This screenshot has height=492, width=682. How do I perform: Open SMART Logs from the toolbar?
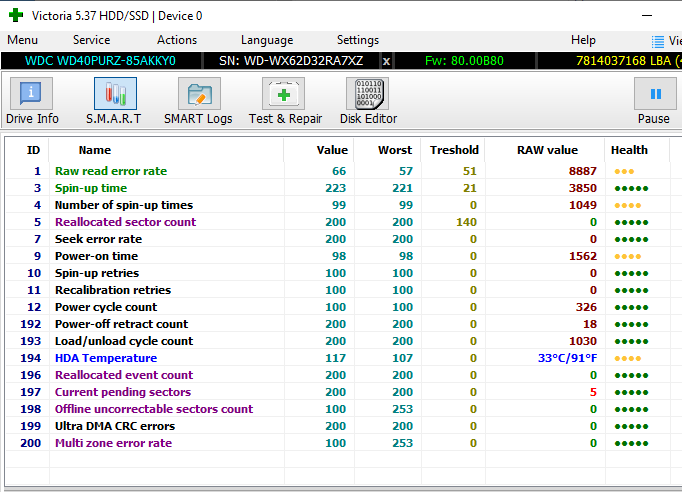[x=198, y=101]
